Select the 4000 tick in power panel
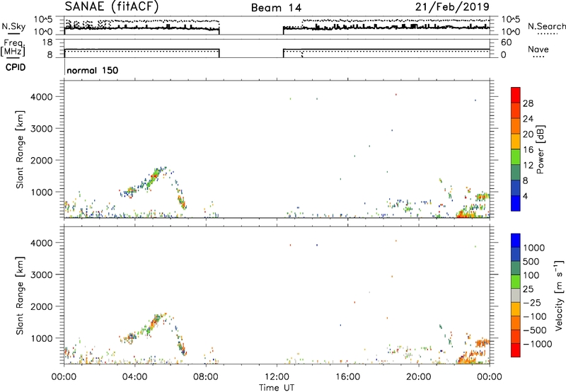The width and height of the screenshot is (566, 392). point(42,97)
